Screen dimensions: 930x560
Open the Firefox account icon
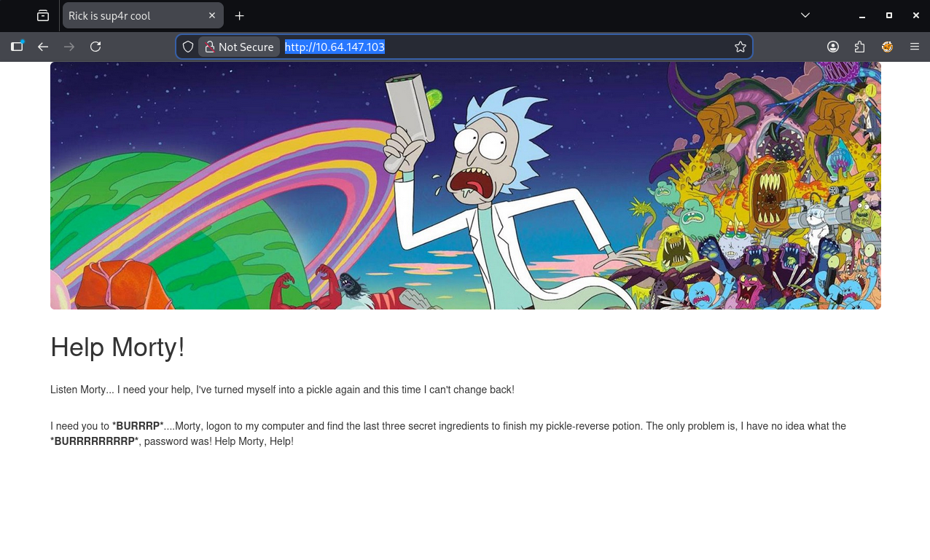833,47
